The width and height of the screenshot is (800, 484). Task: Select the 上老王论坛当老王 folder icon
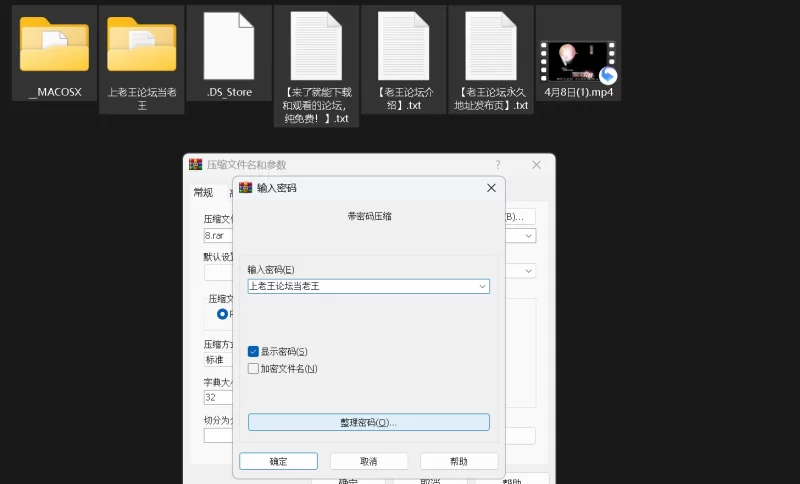(142, 45)
